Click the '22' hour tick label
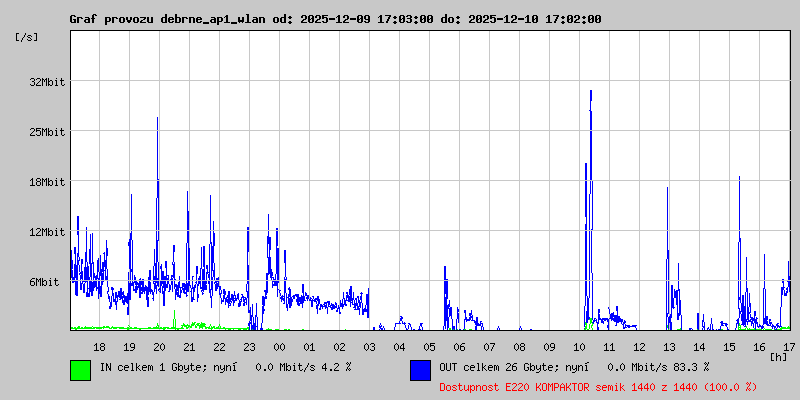 pyautogui.click(x=219, y=347)
